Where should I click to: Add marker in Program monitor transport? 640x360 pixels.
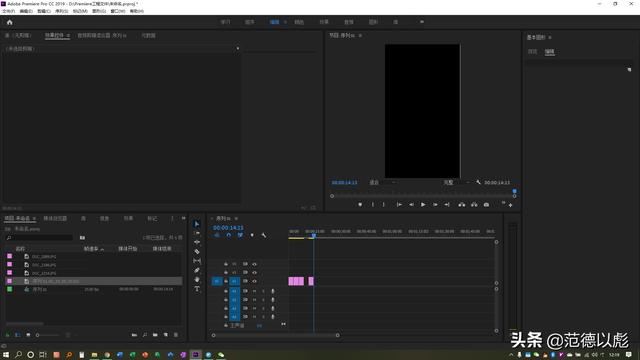pos(360,204)
